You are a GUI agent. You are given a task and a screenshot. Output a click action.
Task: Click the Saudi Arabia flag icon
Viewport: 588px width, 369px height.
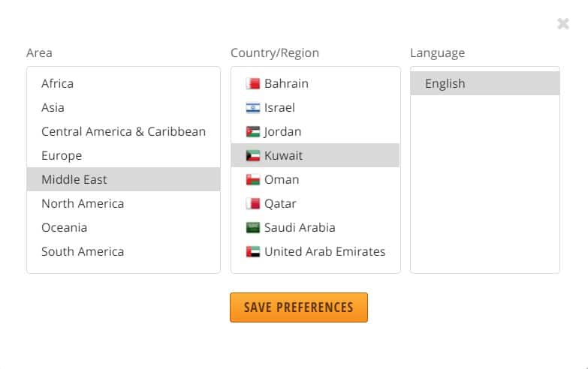pos(253,227)
